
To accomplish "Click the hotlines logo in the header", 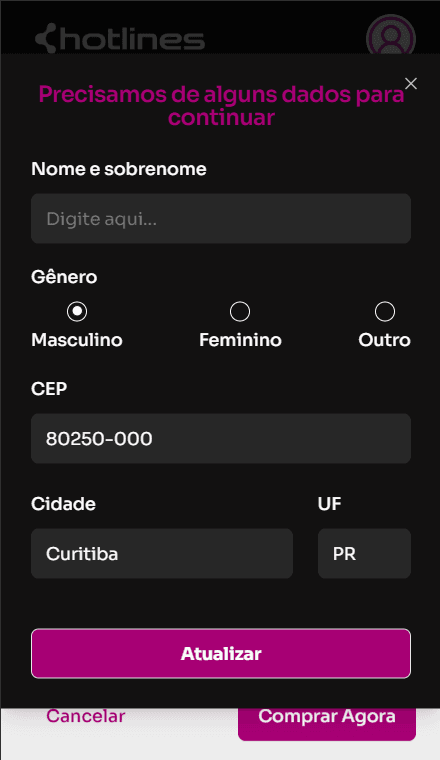I will pyautogui.click(x=120, y=38).
